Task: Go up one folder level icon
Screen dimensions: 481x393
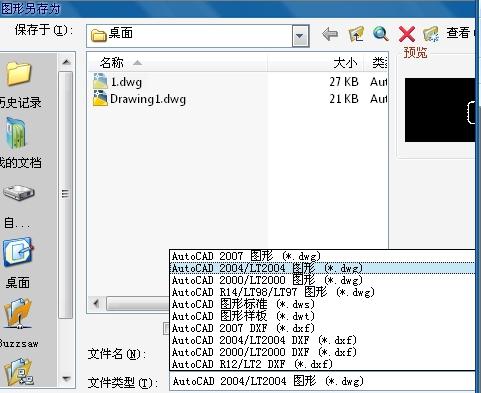Action: point(355,34)
